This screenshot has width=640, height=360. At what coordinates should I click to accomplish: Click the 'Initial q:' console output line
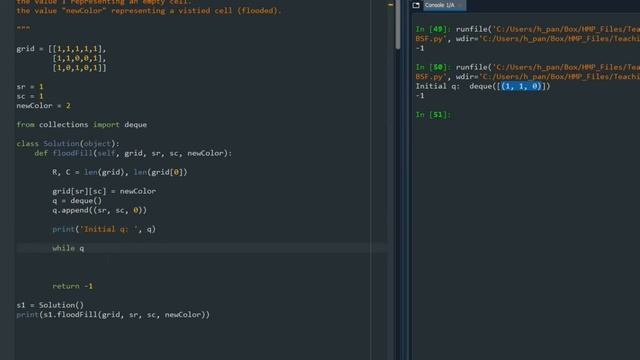click(483, 86)
